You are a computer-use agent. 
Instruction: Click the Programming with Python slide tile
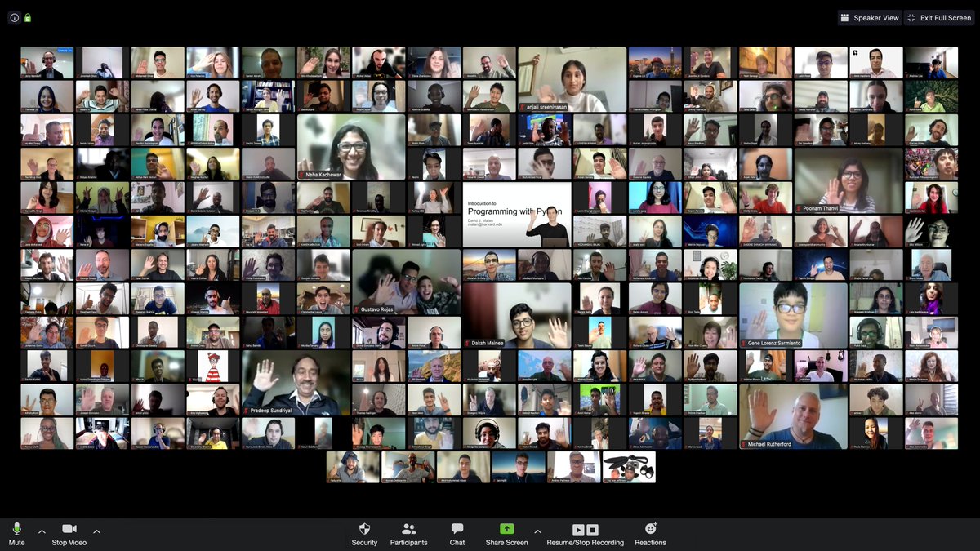[x=517, y=214]
